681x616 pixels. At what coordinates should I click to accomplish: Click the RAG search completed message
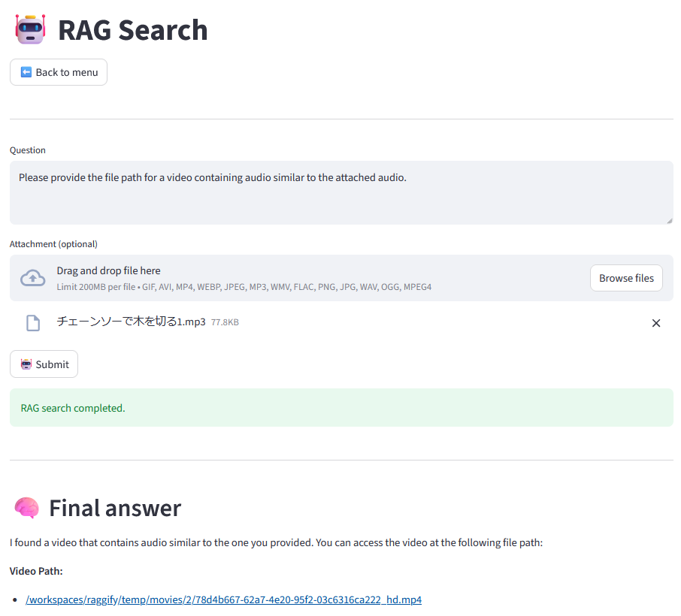(x=341, y=408)
